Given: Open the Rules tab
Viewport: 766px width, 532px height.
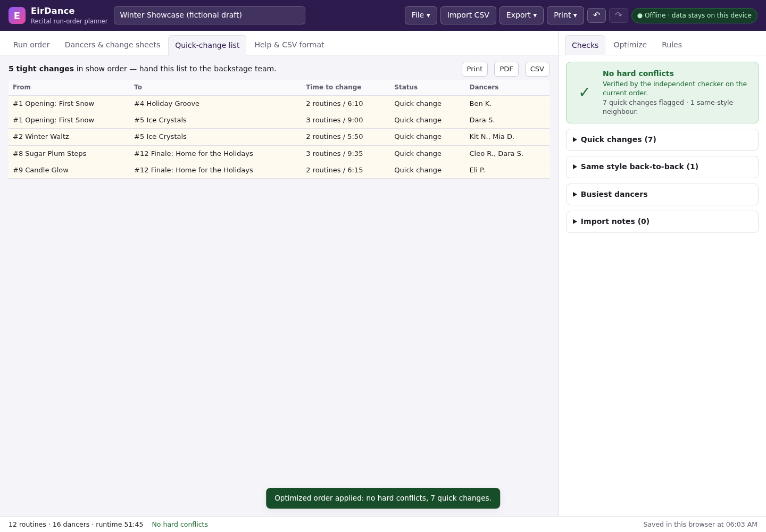Looking at the screenshot, I should (x=672, y=45).
